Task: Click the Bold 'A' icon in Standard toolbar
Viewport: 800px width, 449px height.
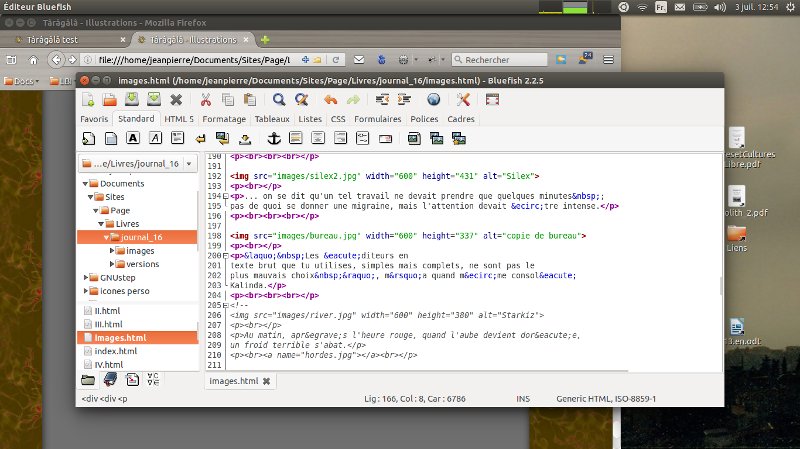Action: 133,138
